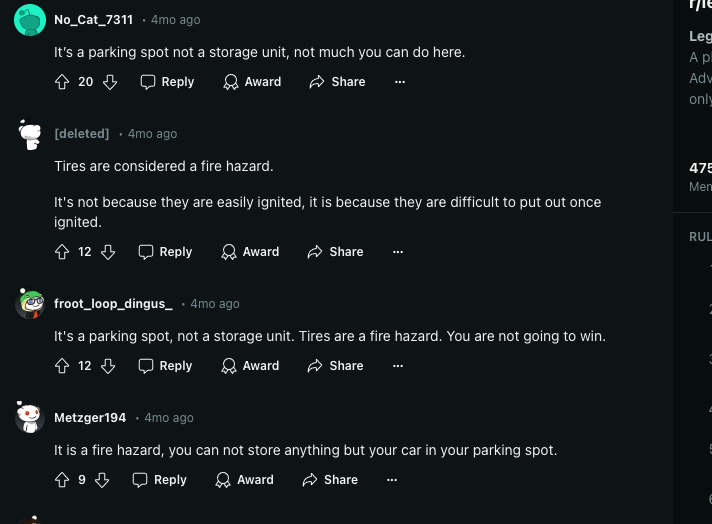Click Metzger194's avatar image
The height and width of the screenshot is (524, 712).
tap(30, 418)
